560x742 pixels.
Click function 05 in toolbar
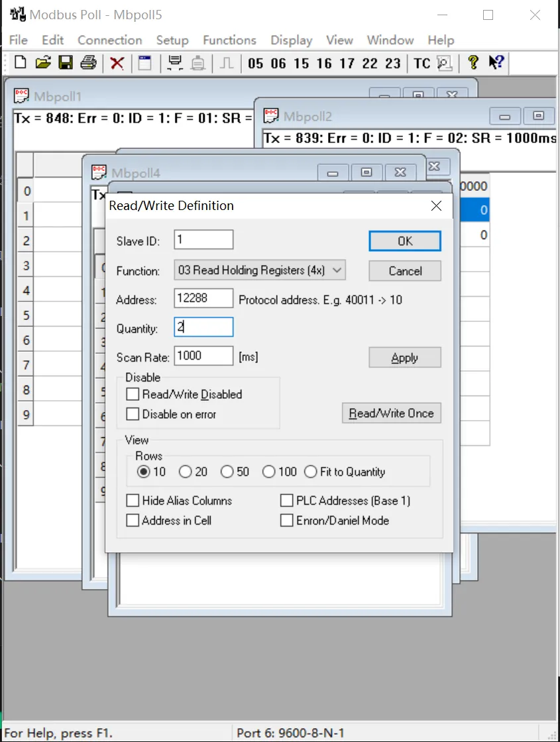pyautogui.click(x=256, y=64)
